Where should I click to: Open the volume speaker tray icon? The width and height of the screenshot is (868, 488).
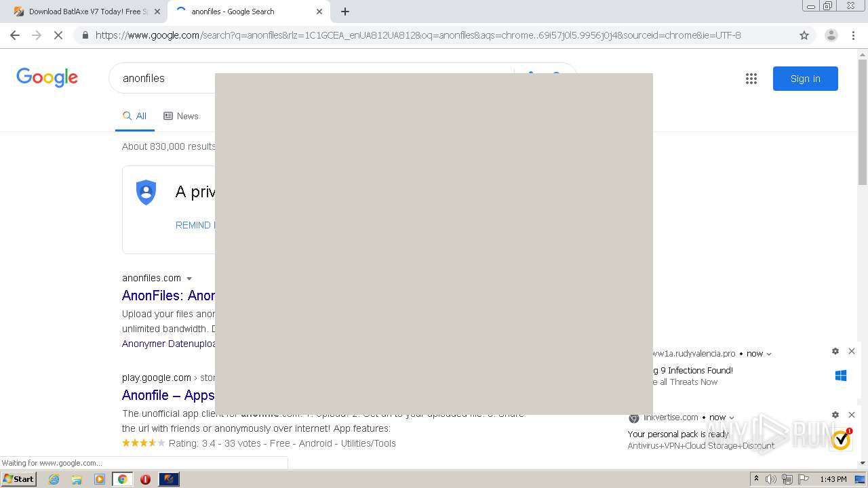pos(771,479)
